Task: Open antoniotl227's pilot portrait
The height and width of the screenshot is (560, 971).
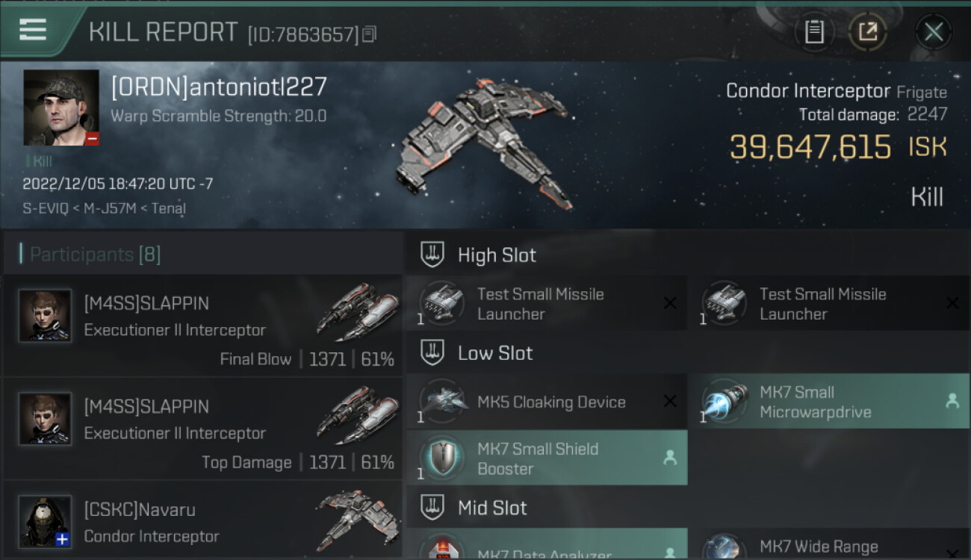Action: [61, 108]
